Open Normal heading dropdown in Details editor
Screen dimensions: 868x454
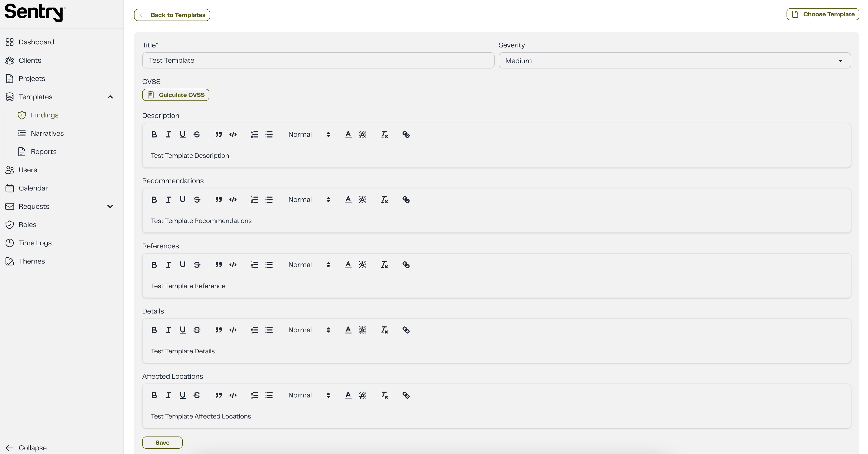(309, 330)
